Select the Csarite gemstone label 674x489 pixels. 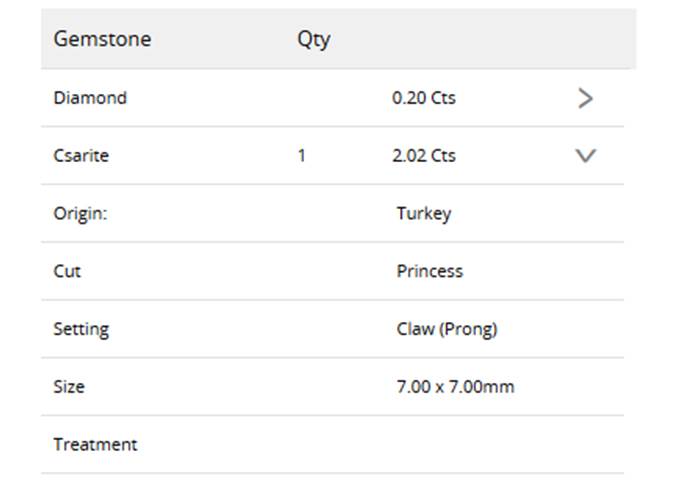81,156
